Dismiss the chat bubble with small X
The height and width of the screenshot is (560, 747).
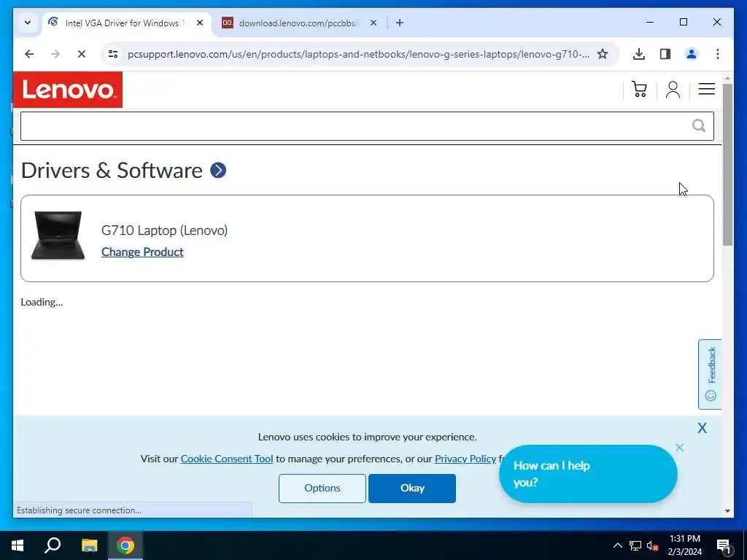pyautogui.click(x=679, y=448)
